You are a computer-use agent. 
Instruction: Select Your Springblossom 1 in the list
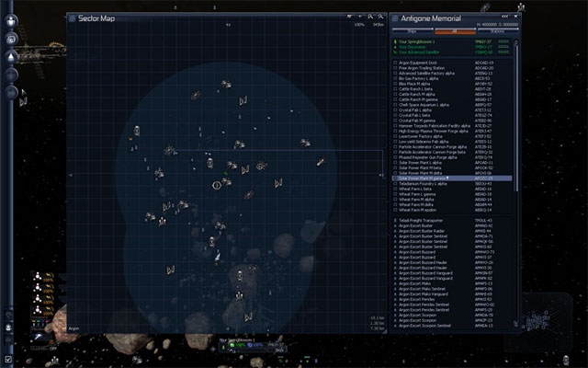[x=452, y=41]
